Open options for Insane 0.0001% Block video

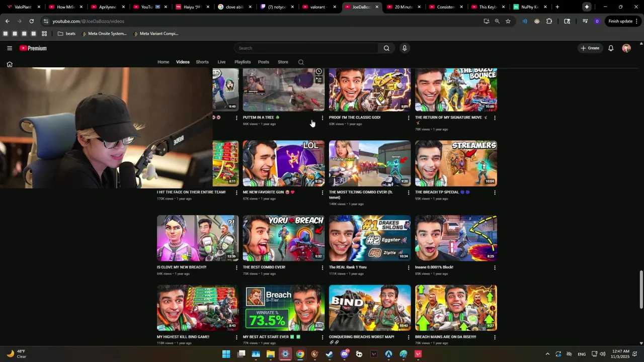tap(495, 267)
